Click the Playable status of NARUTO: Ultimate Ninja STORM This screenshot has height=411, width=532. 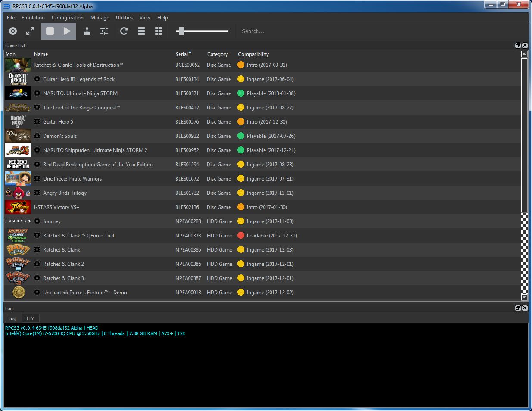point(266,93)
